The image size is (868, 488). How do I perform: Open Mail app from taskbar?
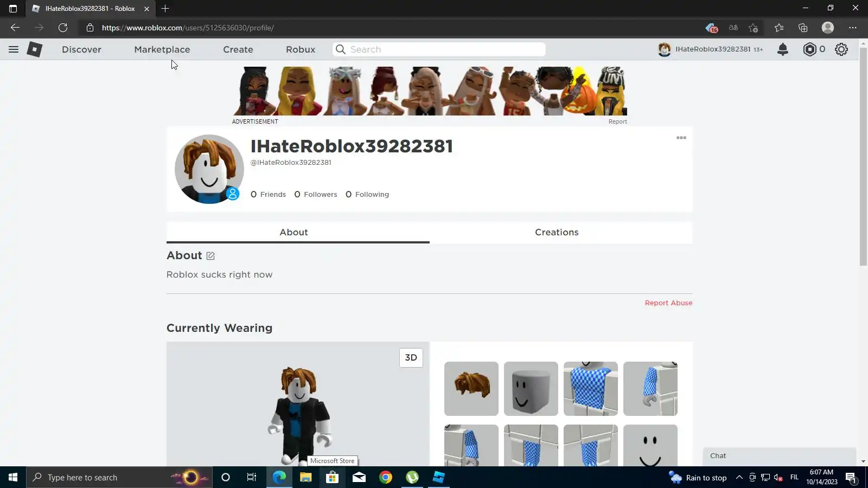(x=359, y=477)
